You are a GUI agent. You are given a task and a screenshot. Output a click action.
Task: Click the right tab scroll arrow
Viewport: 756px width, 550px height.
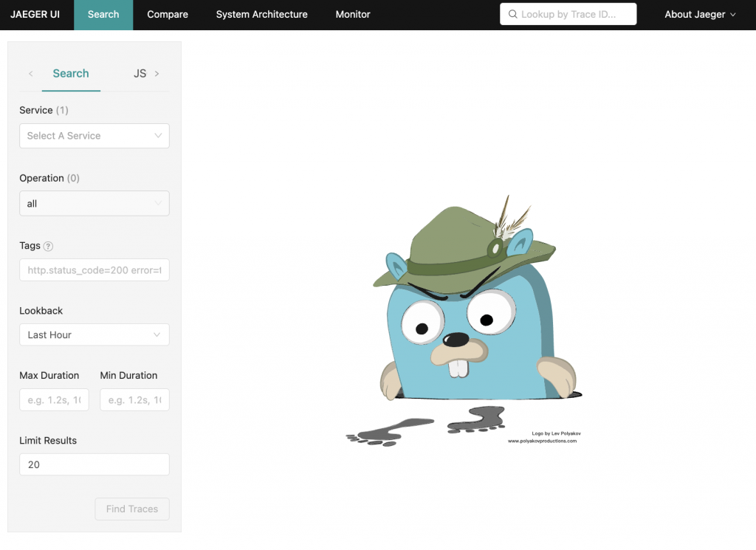coord(157,74)
